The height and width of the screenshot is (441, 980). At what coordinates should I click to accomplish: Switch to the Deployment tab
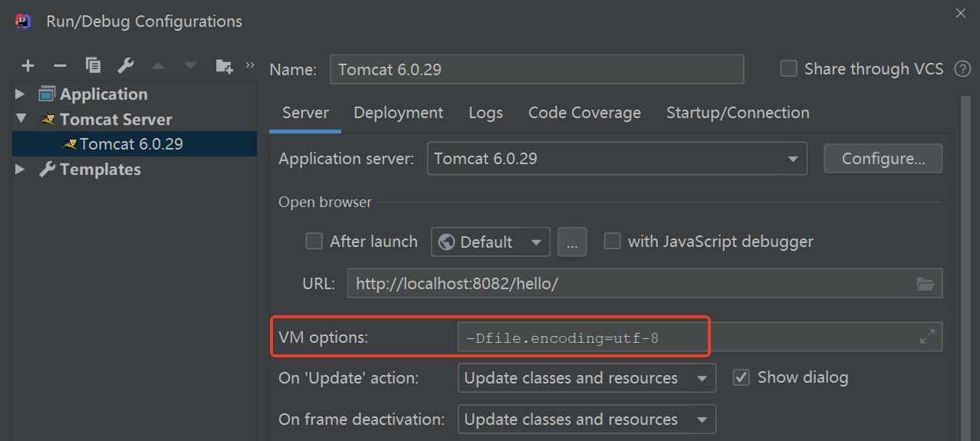(x=398, y=113)
